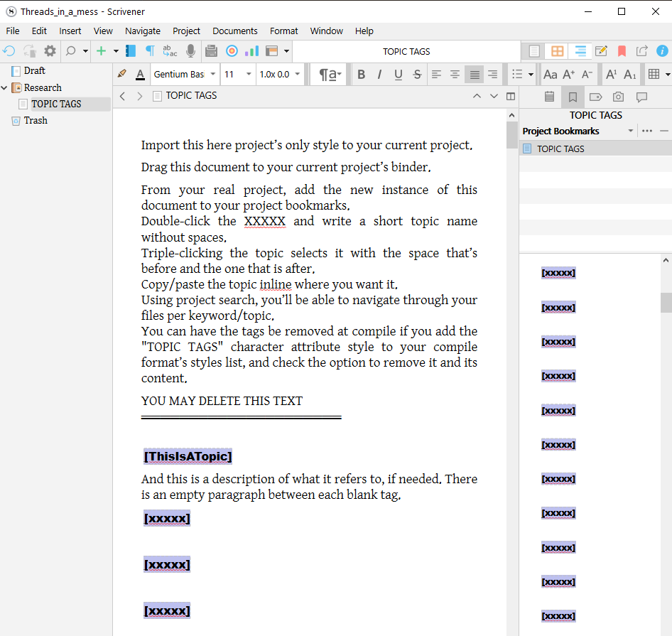Select the Draft folder in binder
672x636 pixels.
pyautogui.click(x=34, y=70)
